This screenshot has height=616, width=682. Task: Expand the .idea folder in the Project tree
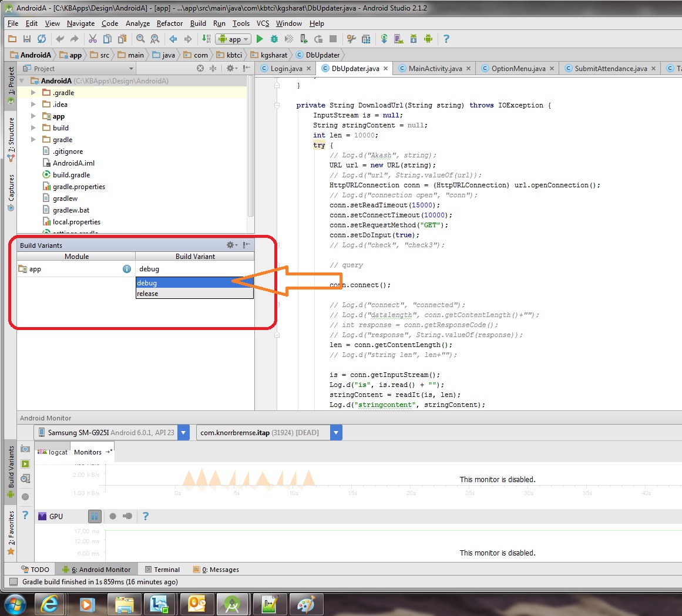pos(33,104)
